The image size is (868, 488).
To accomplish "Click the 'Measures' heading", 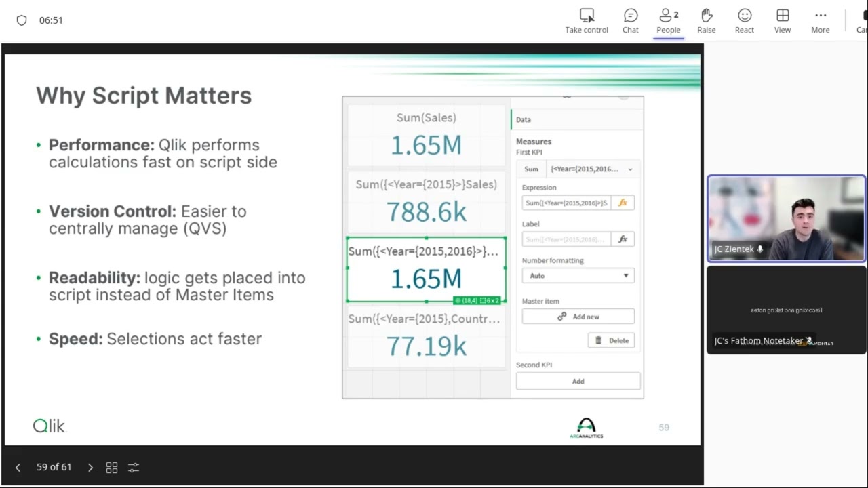I will pyautogui.click(x=534, y=142).
